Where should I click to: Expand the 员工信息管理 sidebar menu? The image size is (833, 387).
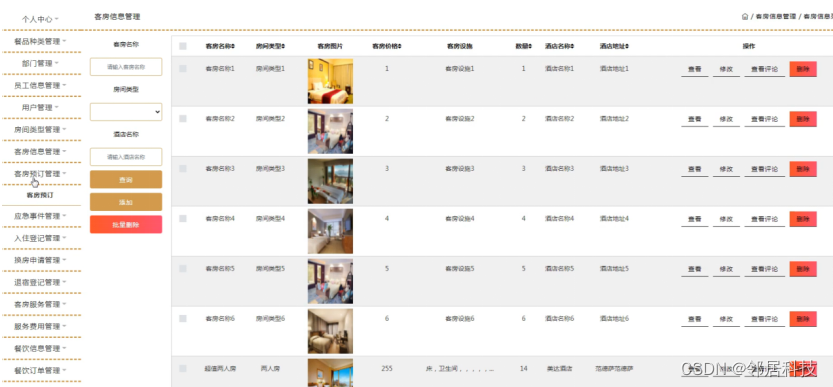point(40,85)
